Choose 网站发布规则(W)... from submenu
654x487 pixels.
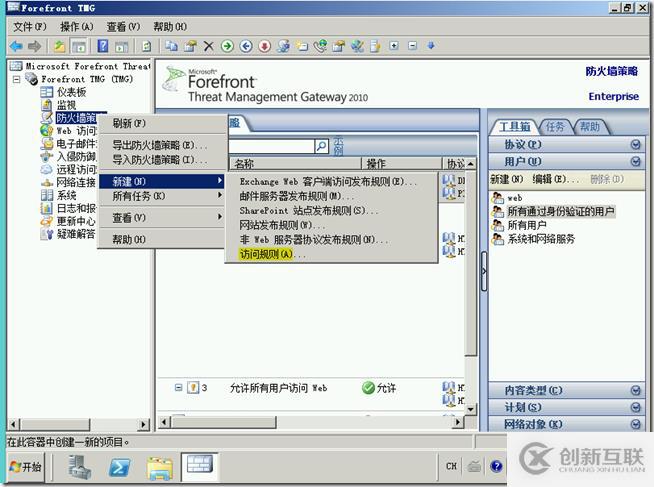[332, 225]
